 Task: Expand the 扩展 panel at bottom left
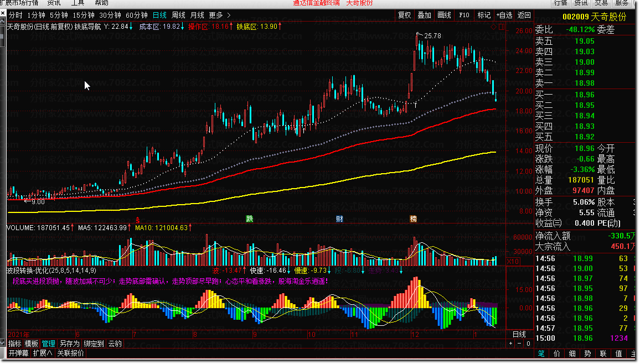(x=43, y=353)
